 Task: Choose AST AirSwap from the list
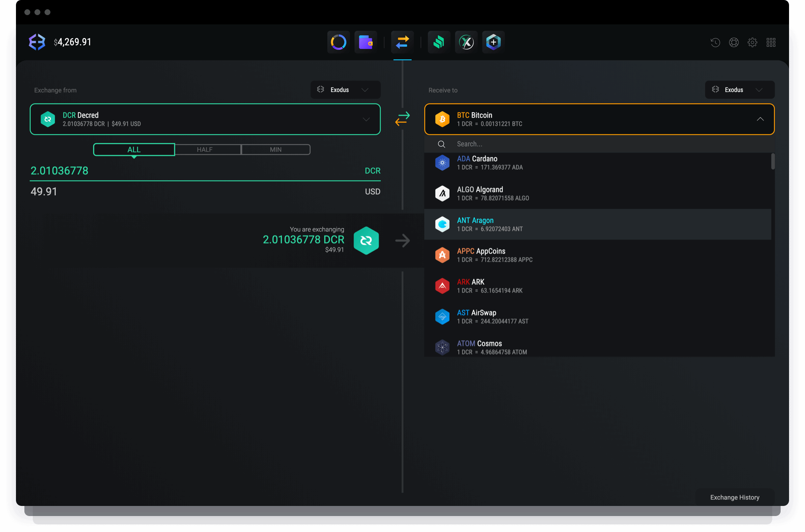click(597, 316)
